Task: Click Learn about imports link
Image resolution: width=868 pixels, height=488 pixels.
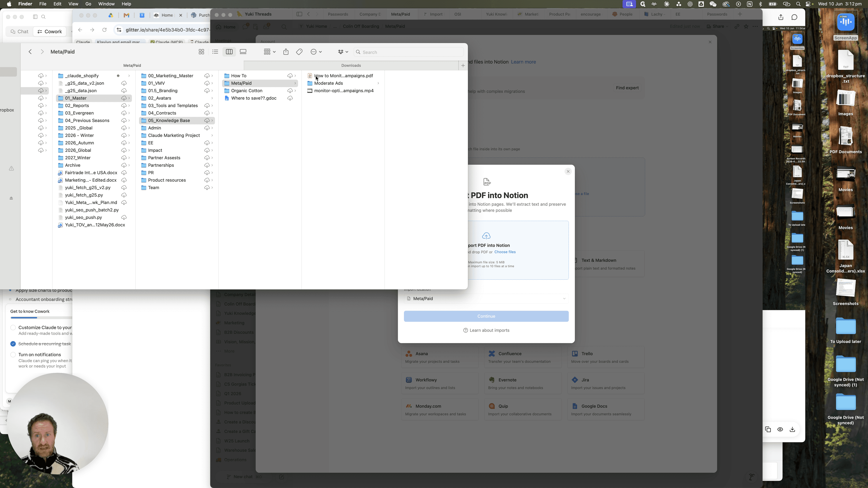Action: [486, 330]
